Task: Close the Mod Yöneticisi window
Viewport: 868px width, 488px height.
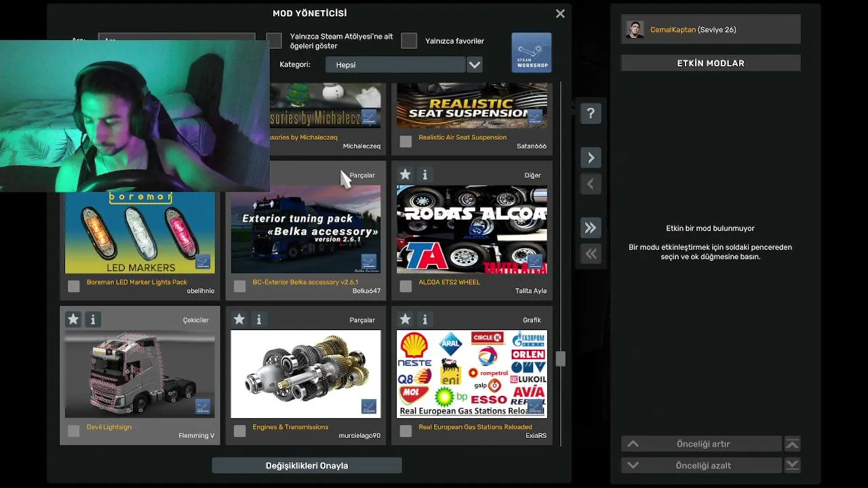Action: pos(560,14)
